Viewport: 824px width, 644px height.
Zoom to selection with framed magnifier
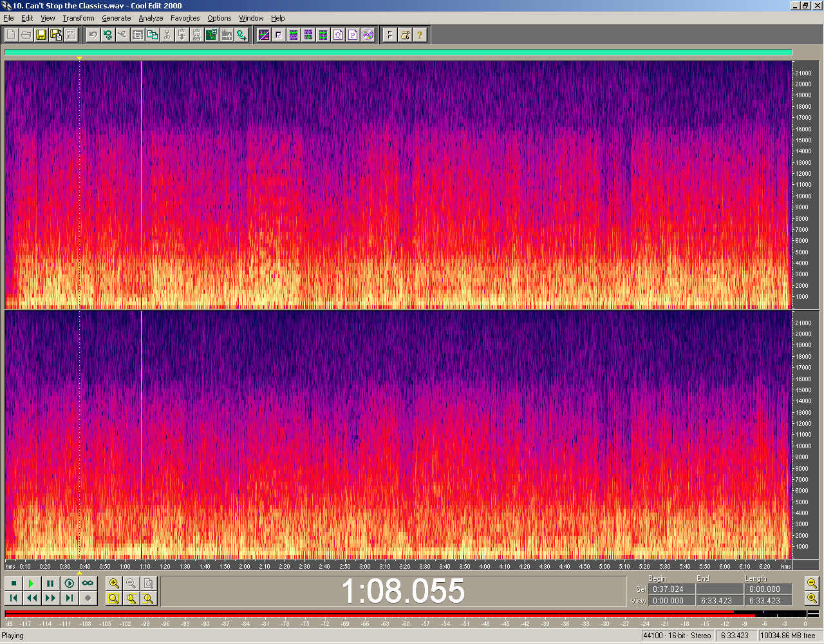coord(114,598)
